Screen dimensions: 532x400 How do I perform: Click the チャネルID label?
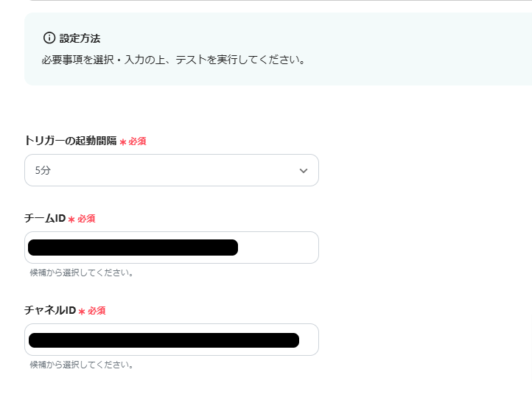[50, 310]
